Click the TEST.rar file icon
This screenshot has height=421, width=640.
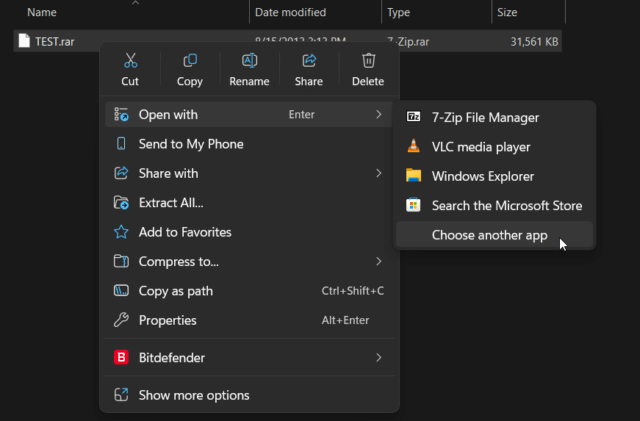point(24,41)
